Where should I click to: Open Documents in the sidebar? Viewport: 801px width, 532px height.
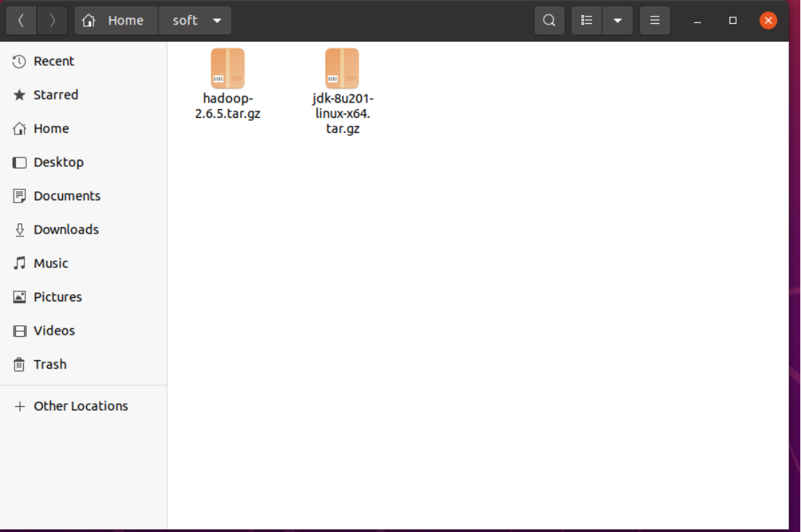tap(83, 196)
